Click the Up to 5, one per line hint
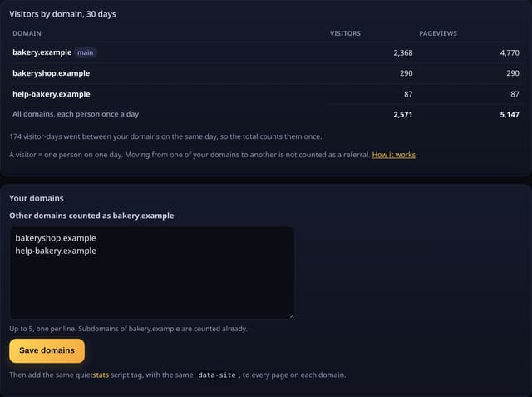The width and height of the screenshot is (532, 397). click(128, 329)
